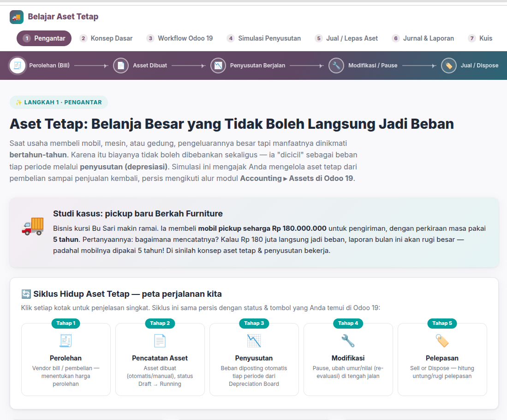
Task: Select the Modifikasi lifecycle card
Action: tap(348, 360)
